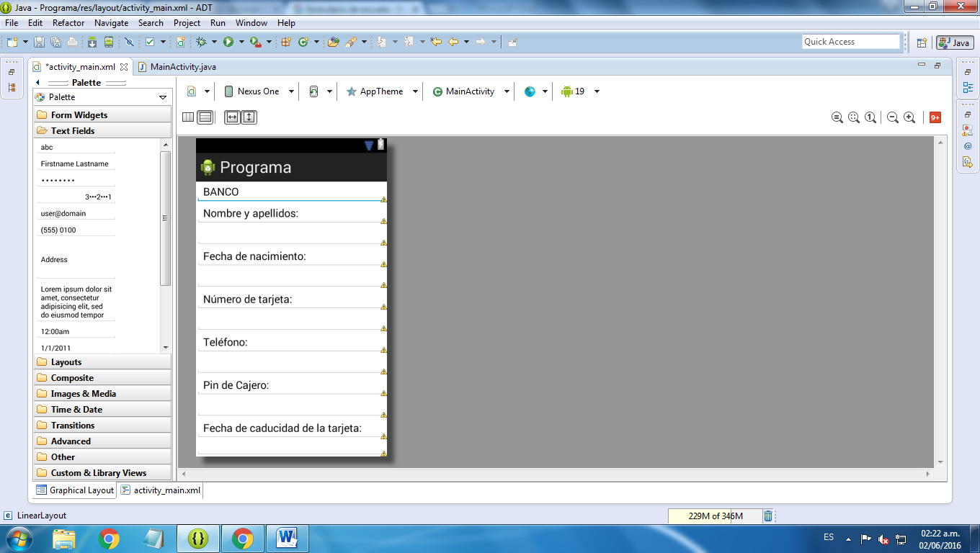Click the red lint warnings 9+ icon

(x=935, y=117)
